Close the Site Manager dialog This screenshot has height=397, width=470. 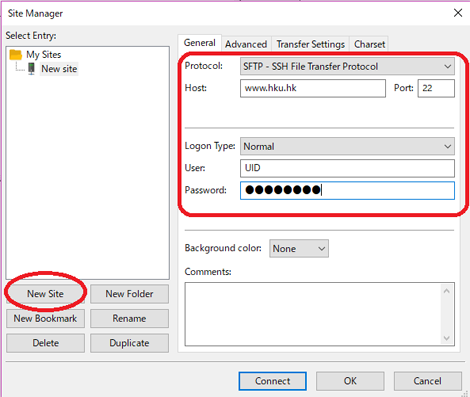click(x=458, y=13)
